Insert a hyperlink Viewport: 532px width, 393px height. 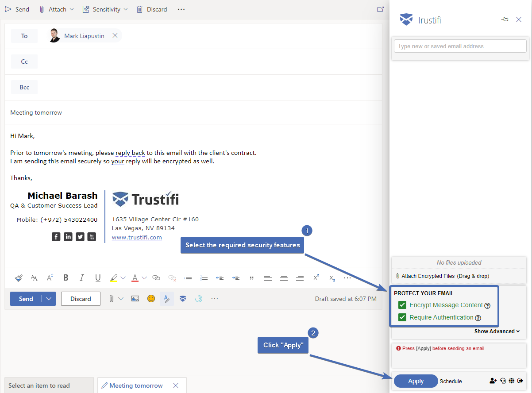click(156, 278)
